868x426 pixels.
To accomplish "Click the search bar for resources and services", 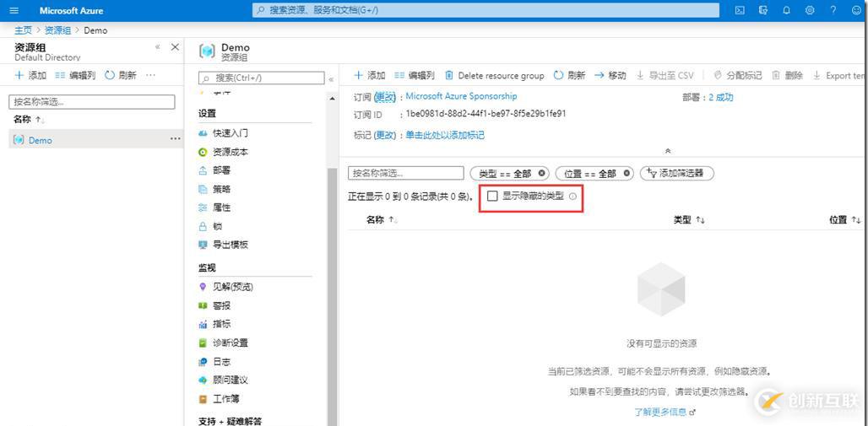I will 486,10.
